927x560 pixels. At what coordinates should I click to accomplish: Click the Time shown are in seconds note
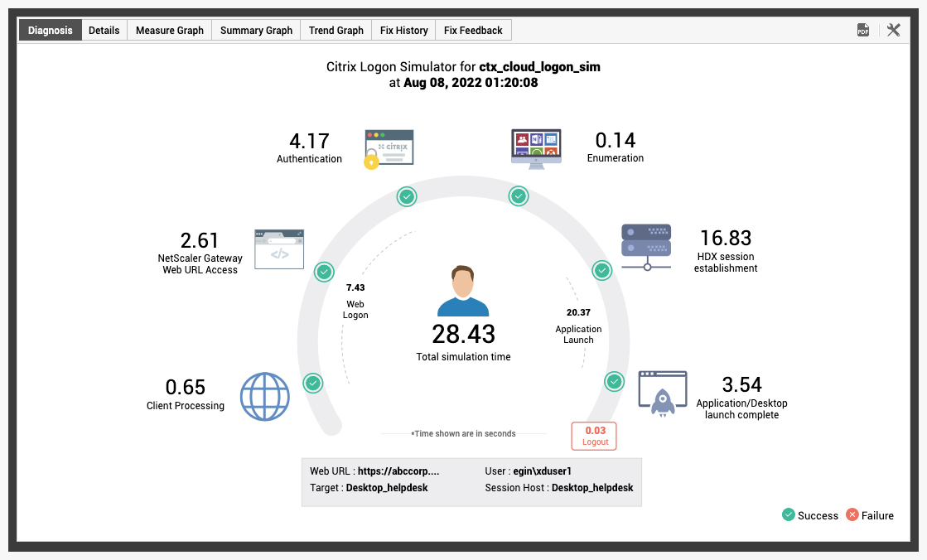(x=464, y=433)
